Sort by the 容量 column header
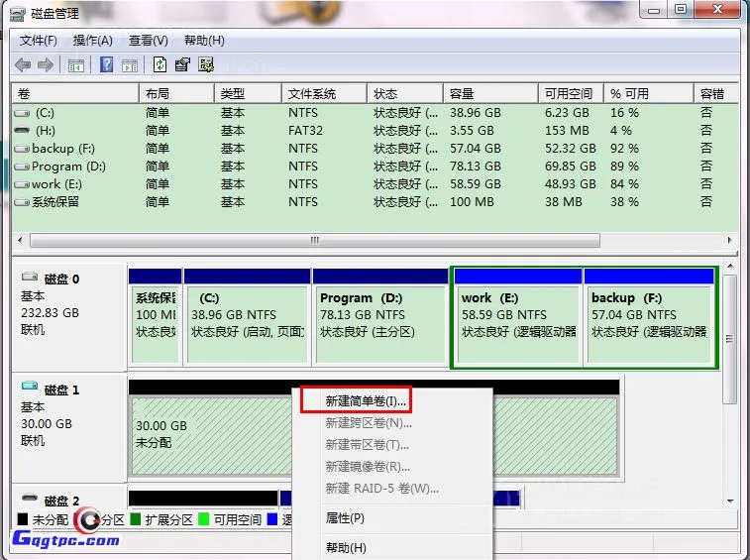Viewport: 750px width, 560px height. [x=490, y=94]
